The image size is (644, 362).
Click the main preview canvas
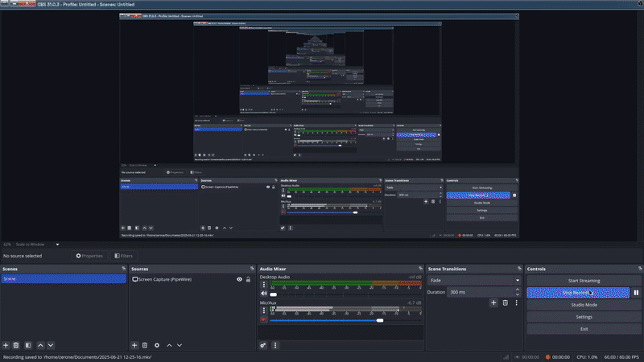pyautogui.click(x=319, y=125)
